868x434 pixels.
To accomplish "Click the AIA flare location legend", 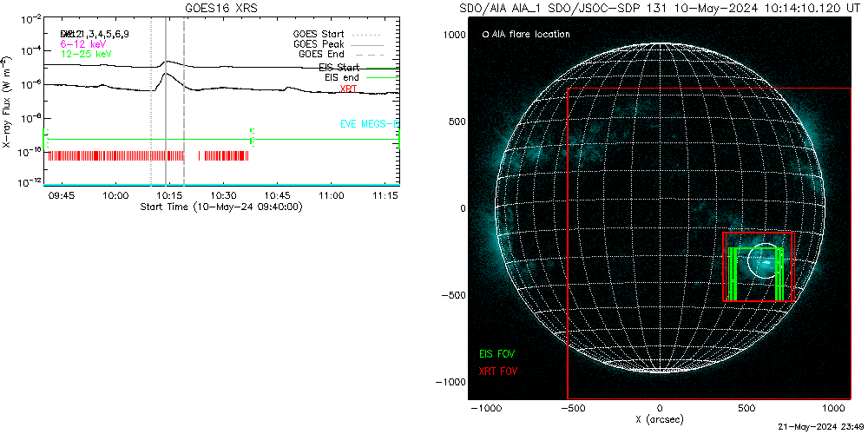I will coord(526,35).
